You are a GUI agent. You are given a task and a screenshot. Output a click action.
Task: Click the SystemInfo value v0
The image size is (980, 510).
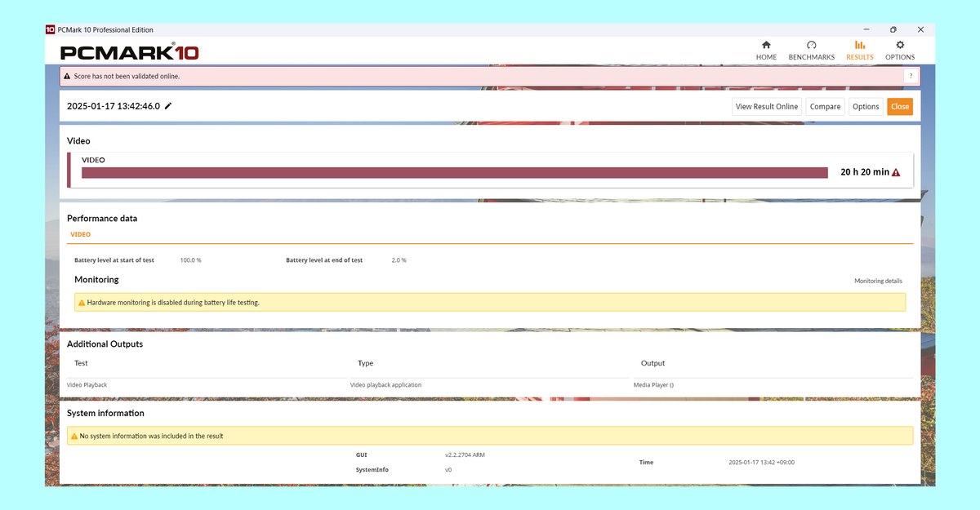click(448, 470)
